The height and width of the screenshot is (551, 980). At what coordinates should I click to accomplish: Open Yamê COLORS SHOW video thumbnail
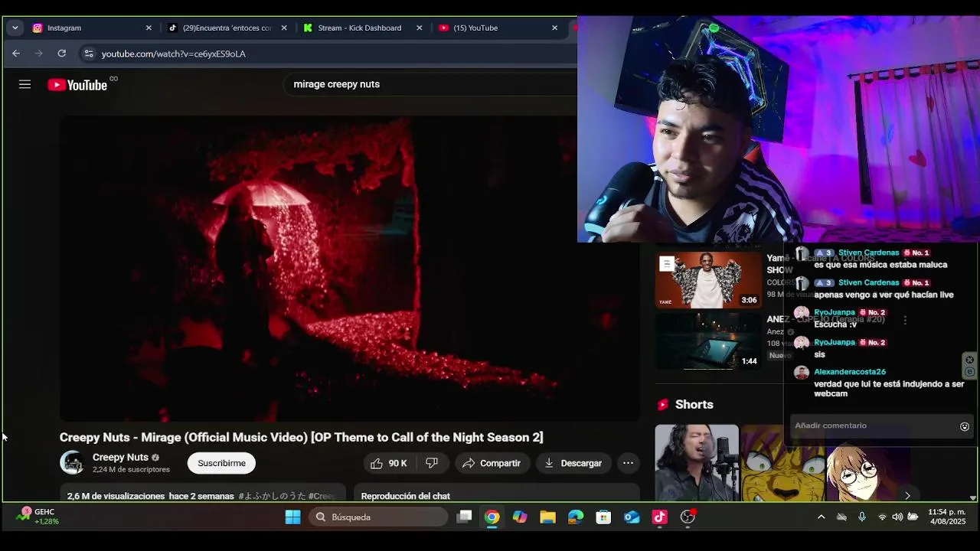708,280
